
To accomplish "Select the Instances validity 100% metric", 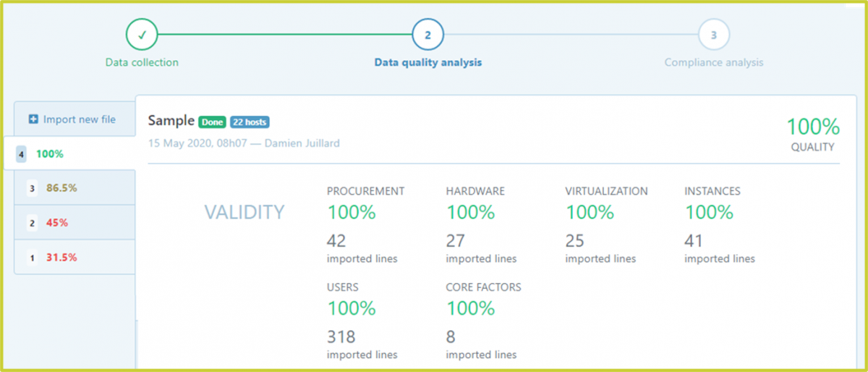I will click(709, 213).
